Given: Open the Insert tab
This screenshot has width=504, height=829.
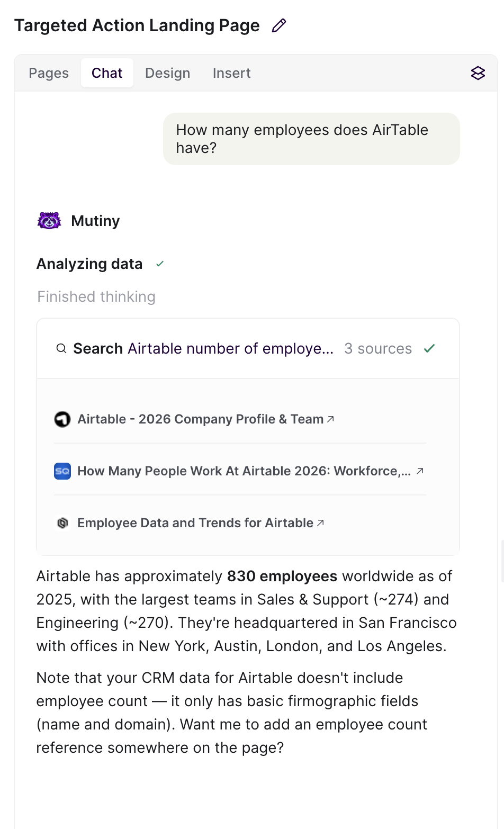Looking at the screenshot, I should point(232,73).
